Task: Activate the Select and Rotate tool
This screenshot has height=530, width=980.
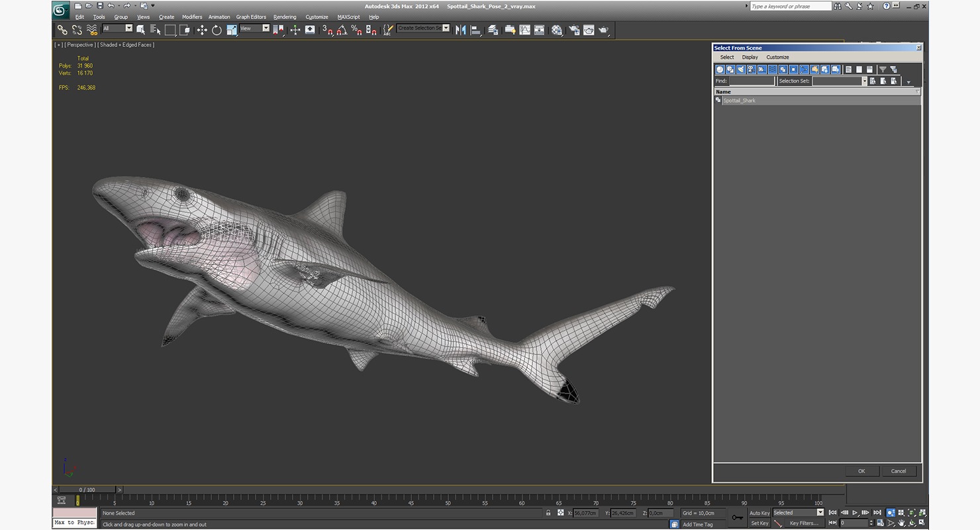Action: 217,30
